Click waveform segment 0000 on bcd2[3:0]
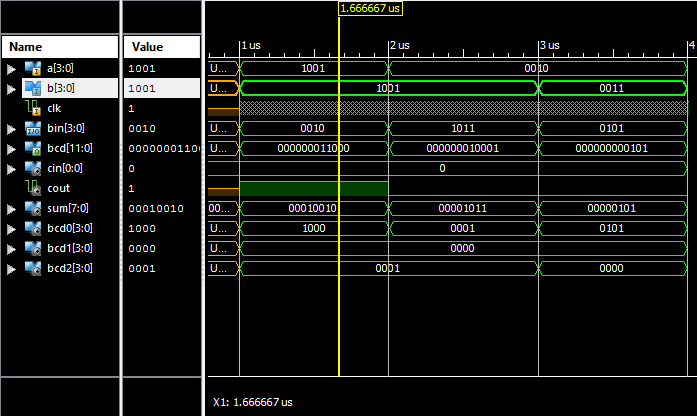Viewport: 697px width, 416px height. [612, 268]
